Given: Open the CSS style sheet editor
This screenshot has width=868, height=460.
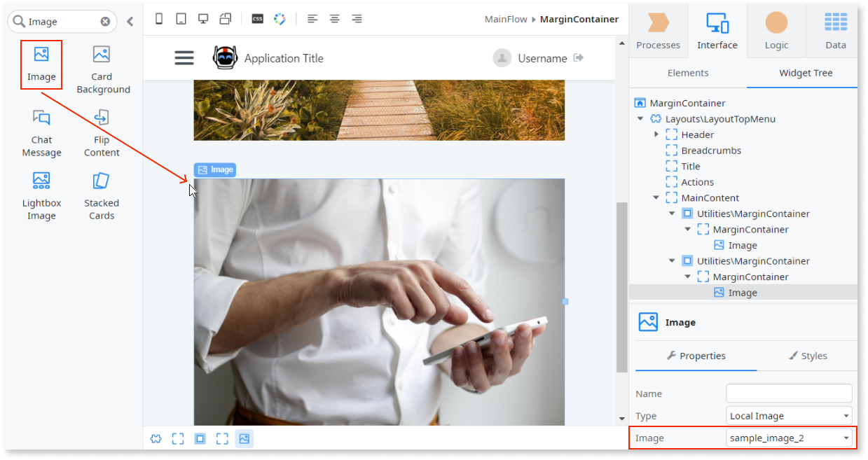Looking at the screenshot, I should pyautogui.click(x=257, y=19).
